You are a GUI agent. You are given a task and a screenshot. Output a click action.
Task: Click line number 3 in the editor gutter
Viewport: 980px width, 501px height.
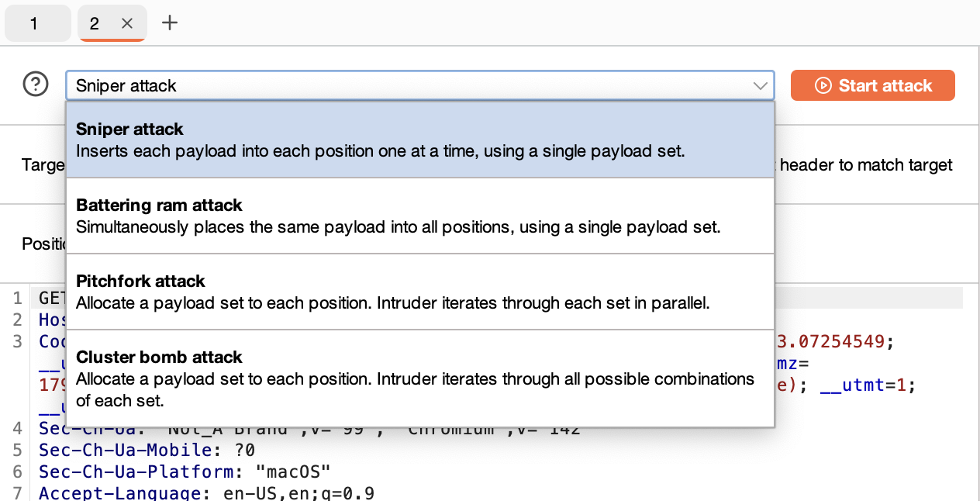(17, 341)
